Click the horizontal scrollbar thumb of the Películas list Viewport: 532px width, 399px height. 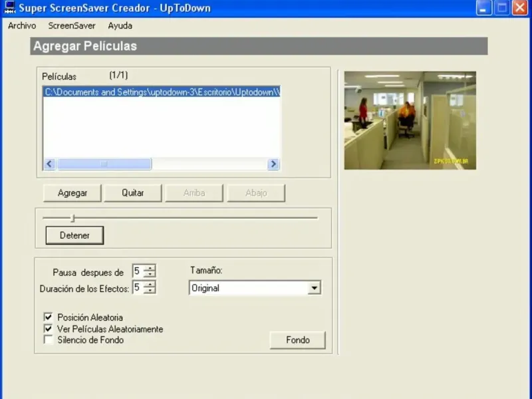pos(104,164)
